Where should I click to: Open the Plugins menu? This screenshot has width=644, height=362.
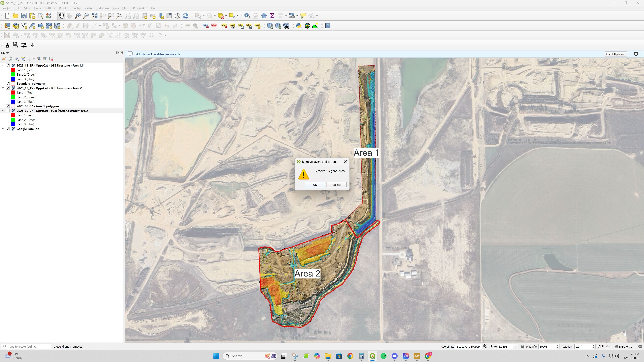(64, 8)
